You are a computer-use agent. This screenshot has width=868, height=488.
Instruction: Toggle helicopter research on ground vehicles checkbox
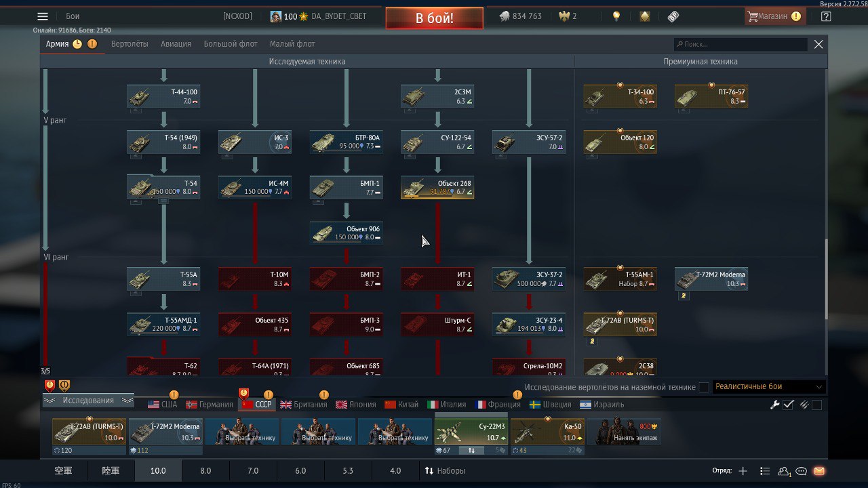tap(704, 387)
